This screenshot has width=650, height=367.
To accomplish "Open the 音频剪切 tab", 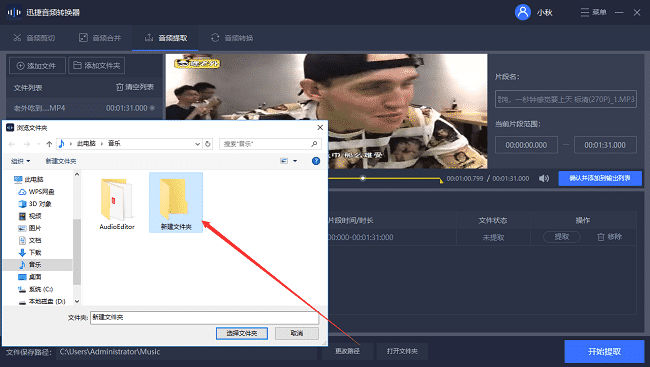I will [x=34, y=38].
